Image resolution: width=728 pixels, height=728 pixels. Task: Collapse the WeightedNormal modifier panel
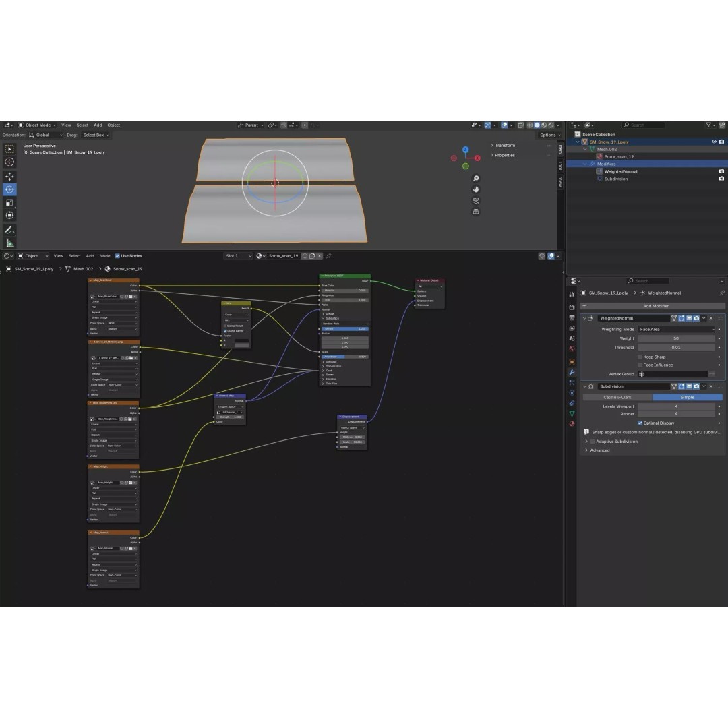click(584, 318)
